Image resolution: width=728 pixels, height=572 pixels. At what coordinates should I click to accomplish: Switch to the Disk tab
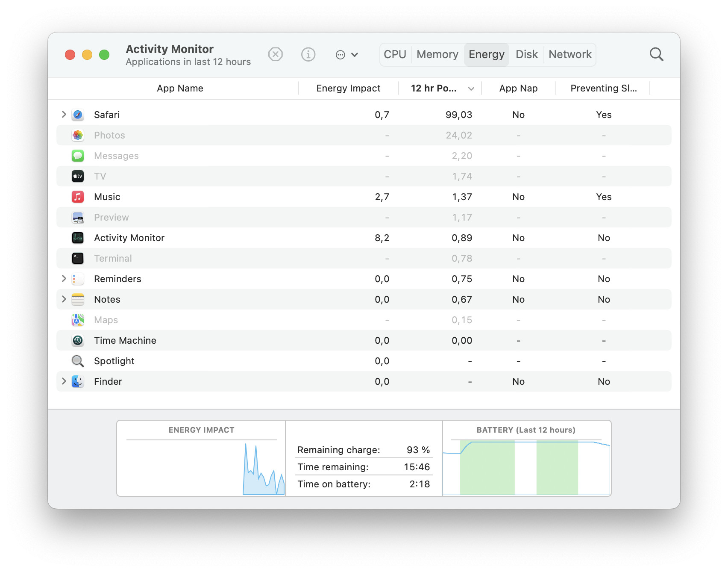526,54
